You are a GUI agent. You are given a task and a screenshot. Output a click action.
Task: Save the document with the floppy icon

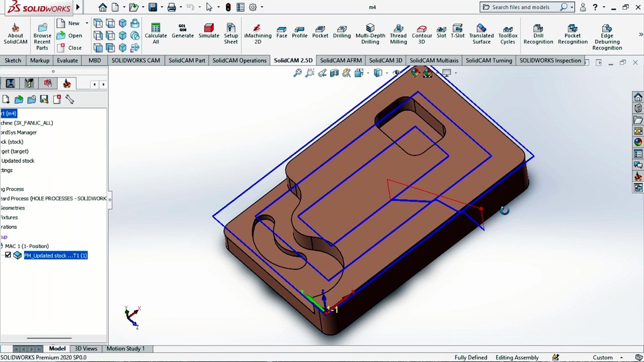tap(152, 7)
